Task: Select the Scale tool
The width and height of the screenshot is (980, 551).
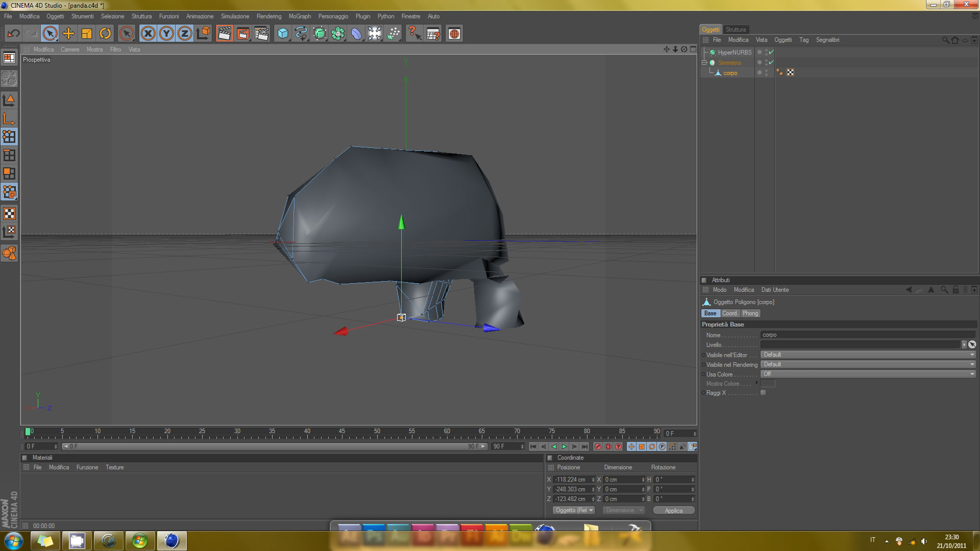Action: tap(87, 34)
